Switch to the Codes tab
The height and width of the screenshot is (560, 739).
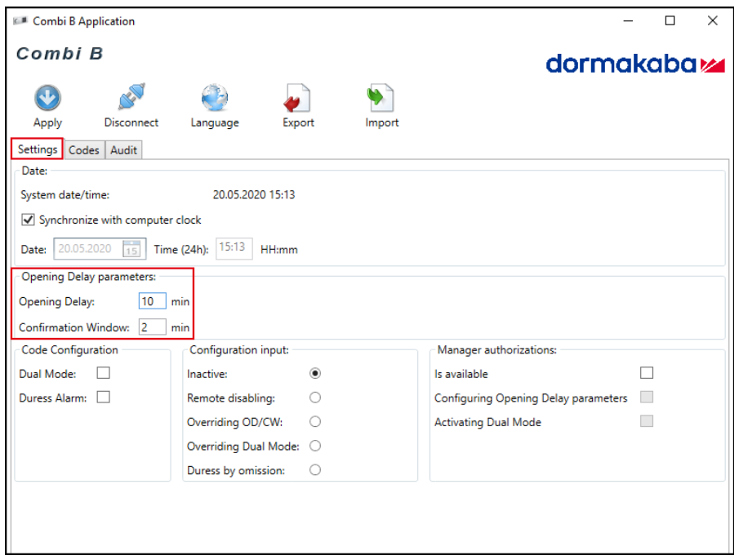(83, 150)
